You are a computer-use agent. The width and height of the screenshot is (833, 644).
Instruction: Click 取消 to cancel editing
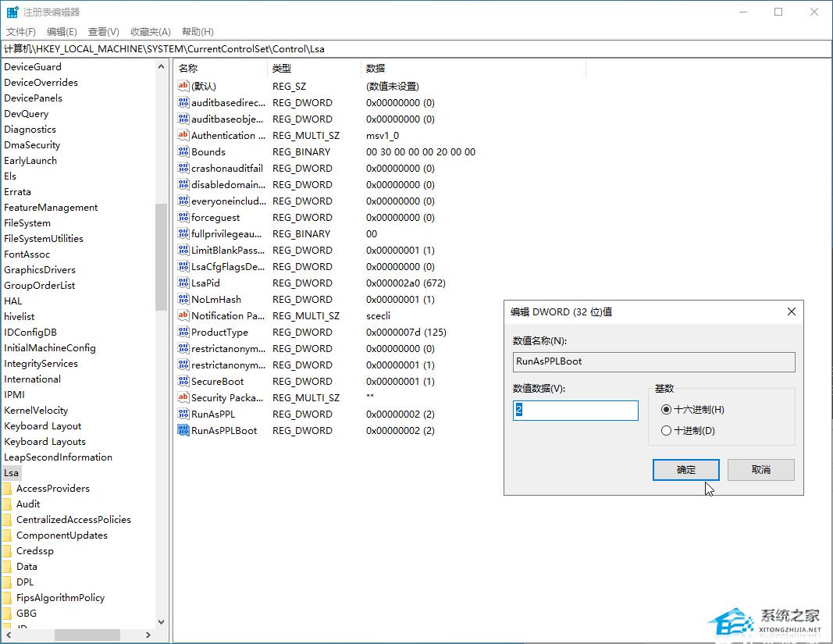[x=760, y=470]
